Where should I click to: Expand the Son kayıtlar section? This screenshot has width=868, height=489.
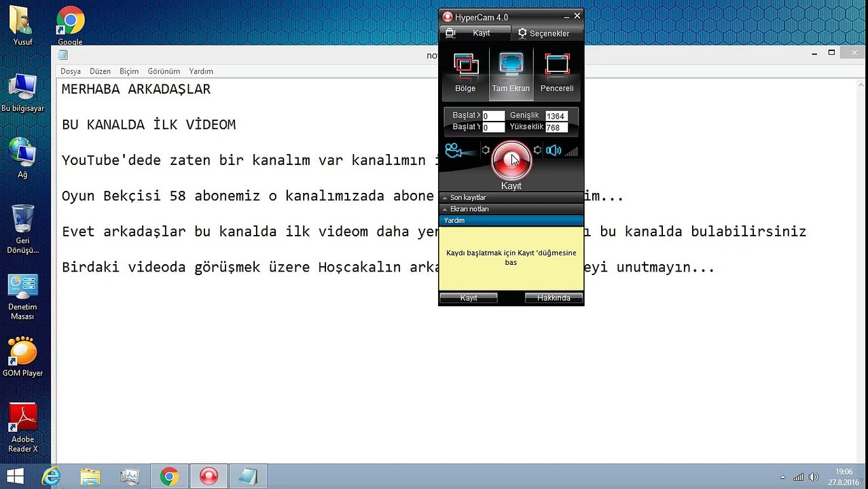(511, 198)
